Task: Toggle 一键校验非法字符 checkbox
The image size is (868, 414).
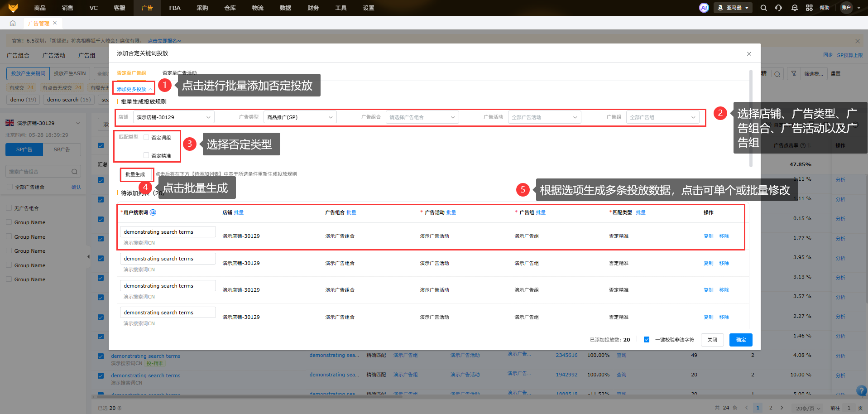Action: 647,340
